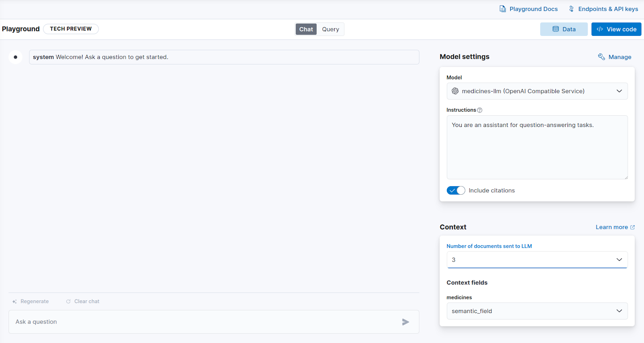
Task: Click the OpenAI logo in Model field
Action: click(x=455, y=91)
